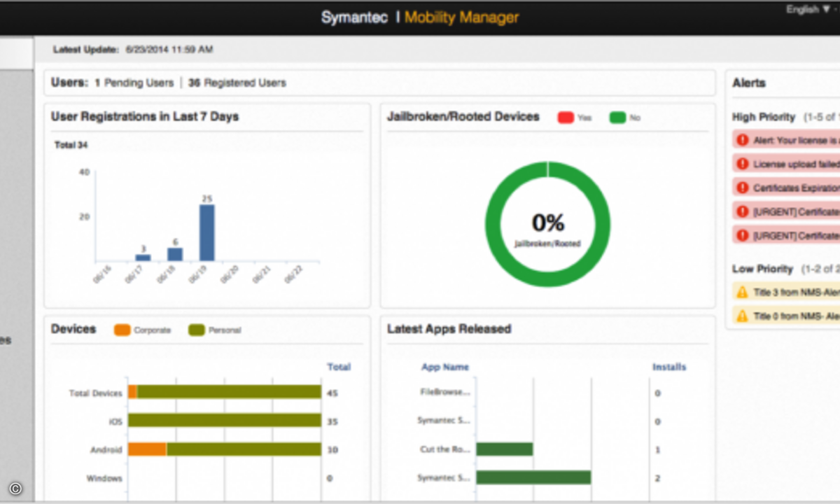
Task: Click warning icon for 'Title 3 from NMS-Alert'
Action: tap(743, 293)
